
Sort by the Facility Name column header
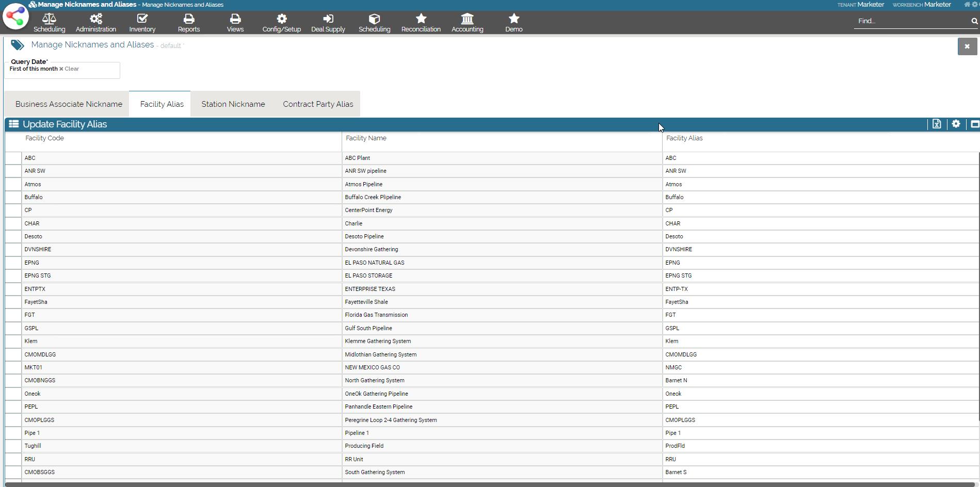coord(366,138)
